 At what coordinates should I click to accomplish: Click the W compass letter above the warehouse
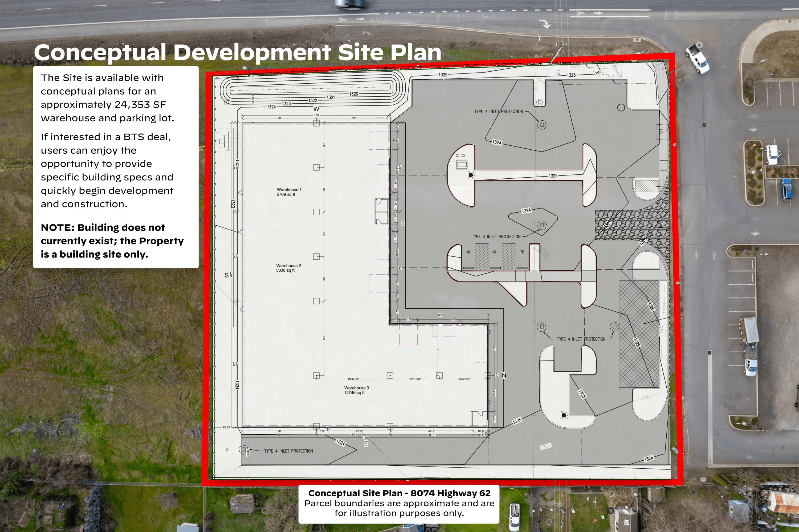tap(316, 109)
